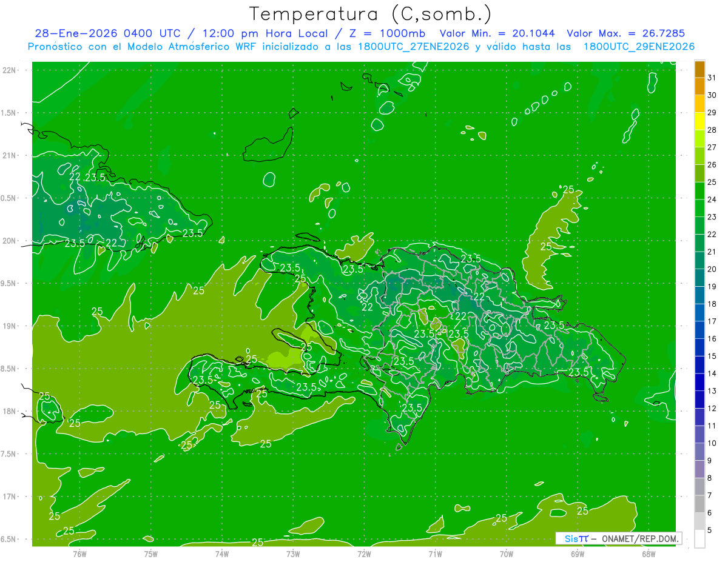Screen dimensions: 728x562
Task: Select the "1800UTC_29ENE2026" valid-until time
Action: 639,47
